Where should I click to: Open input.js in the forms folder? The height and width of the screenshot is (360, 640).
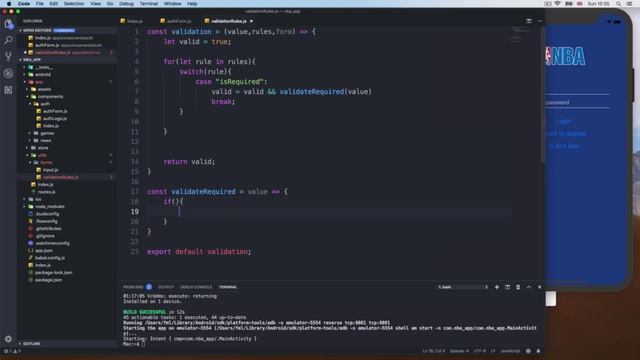[51, 170]
